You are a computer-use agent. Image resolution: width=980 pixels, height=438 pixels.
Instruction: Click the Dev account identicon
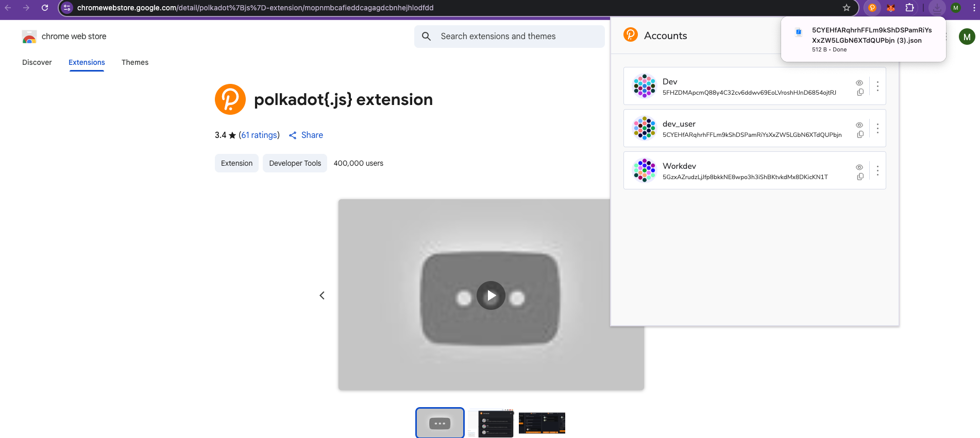coord(644,86)
